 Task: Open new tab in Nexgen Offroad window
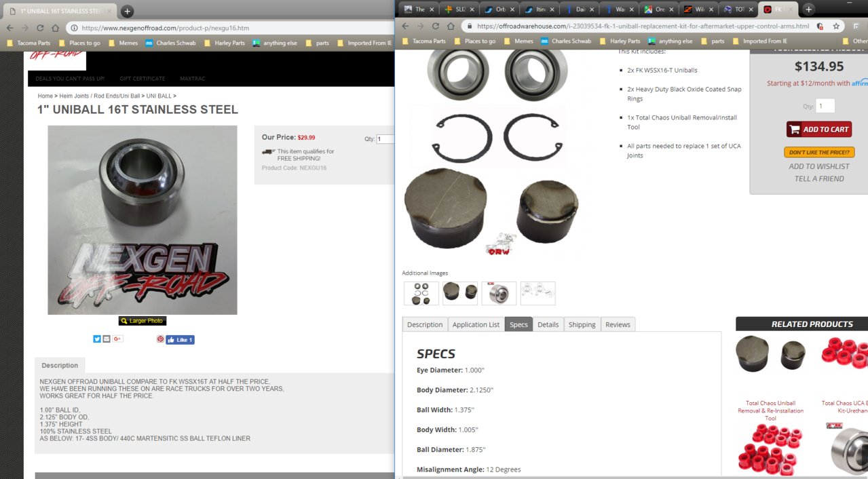point(127,11)
